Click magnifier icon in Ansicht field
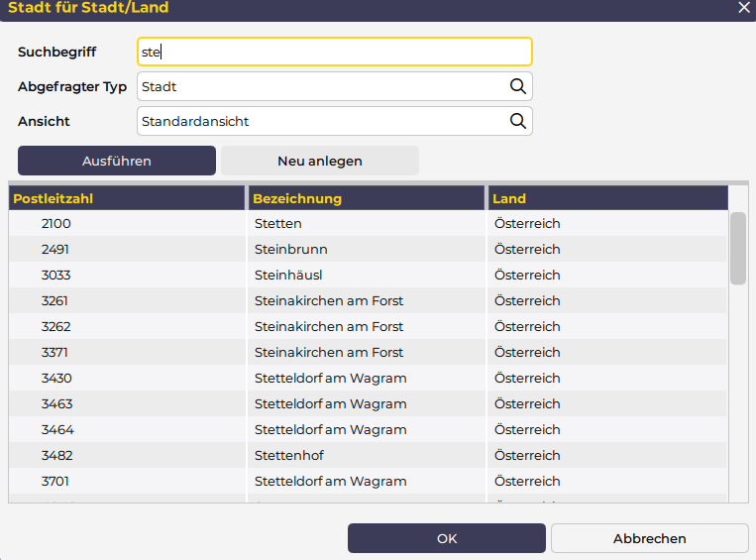Image resolution: width=756 pixels, height=560 pixels. point(517,121)
